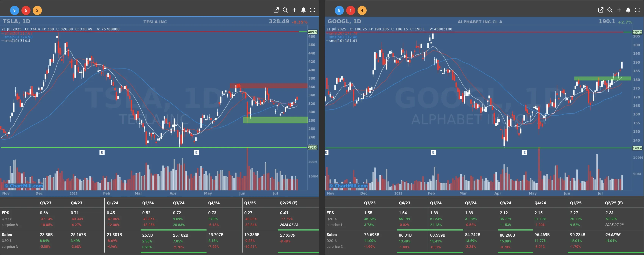Click GOOGL earnings marker E near May
The height and width of the screenshot is (255, 644).
[x=524, y=152]
